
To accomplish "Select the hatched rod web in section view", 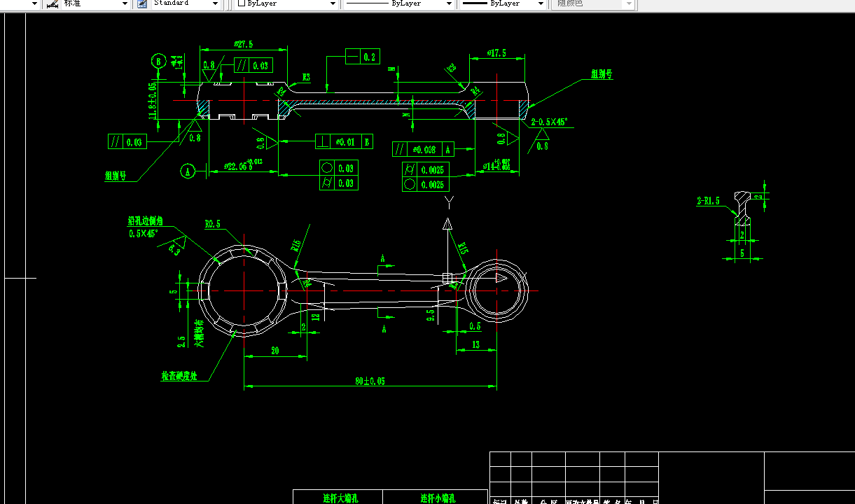I will pyautogui.click(x=376, y=102).
